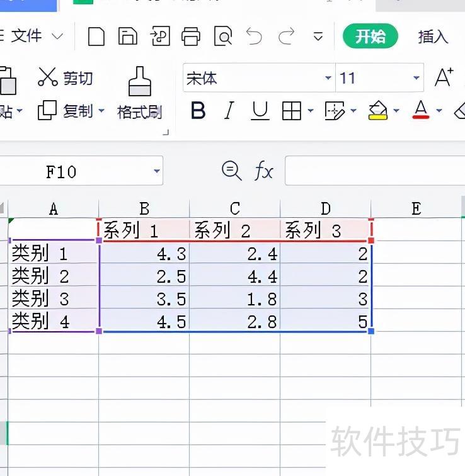
Task: Select cell with value 4.4
Action: [x=235, y=275]
